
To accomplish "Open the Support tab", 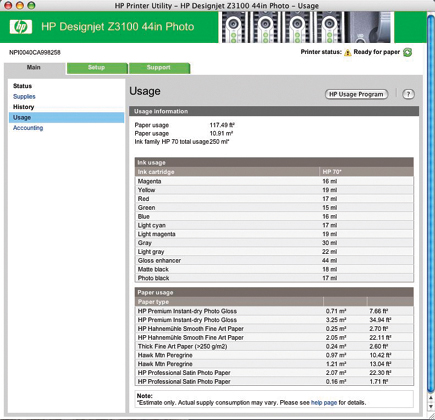I will coord(159,68).
